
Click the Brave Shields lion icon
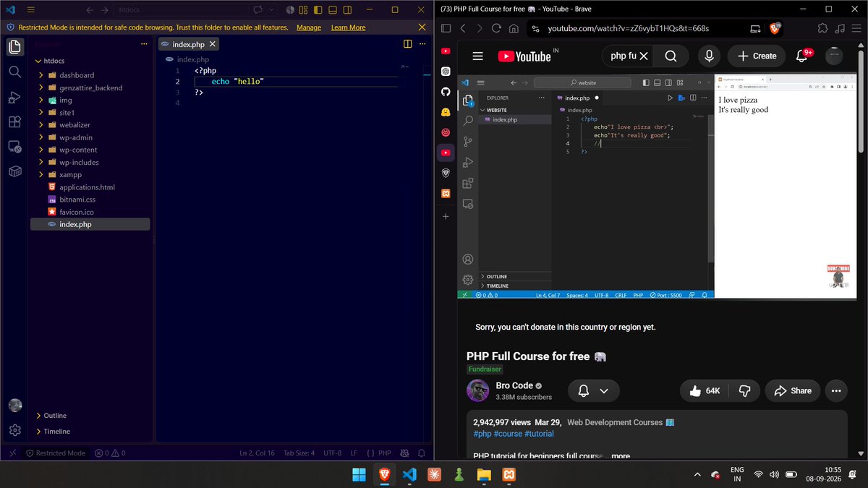pyautogui.click(x=775, y=28)
